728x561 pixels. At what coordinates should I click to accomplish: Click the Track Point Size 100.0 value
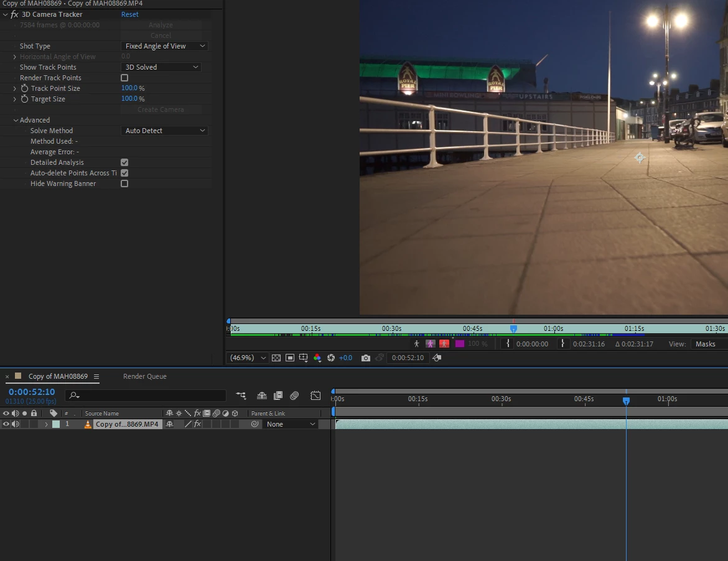[129, 88]
